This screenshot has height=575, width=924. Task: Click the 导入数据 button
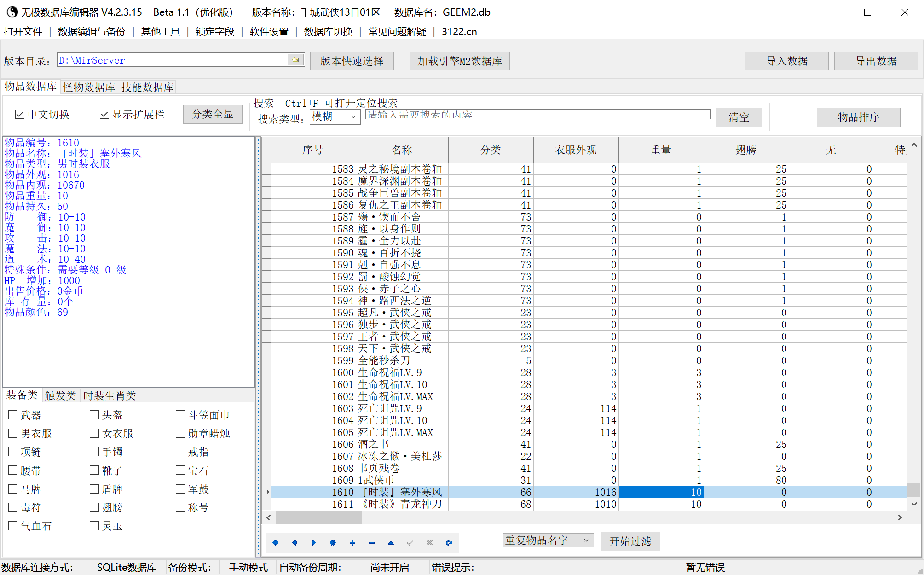click(x=787, y=61)
